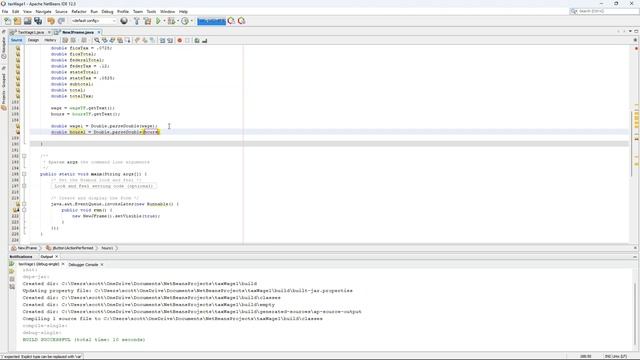
Task: Switch to Source view
Action: [x=16, y=40]
